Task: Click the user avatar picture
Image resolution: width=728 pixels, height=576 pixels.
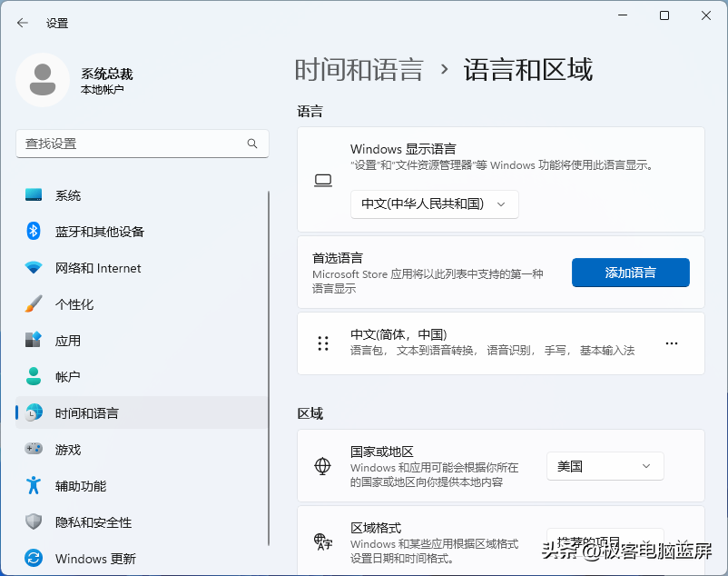Action: click(43, 80)
